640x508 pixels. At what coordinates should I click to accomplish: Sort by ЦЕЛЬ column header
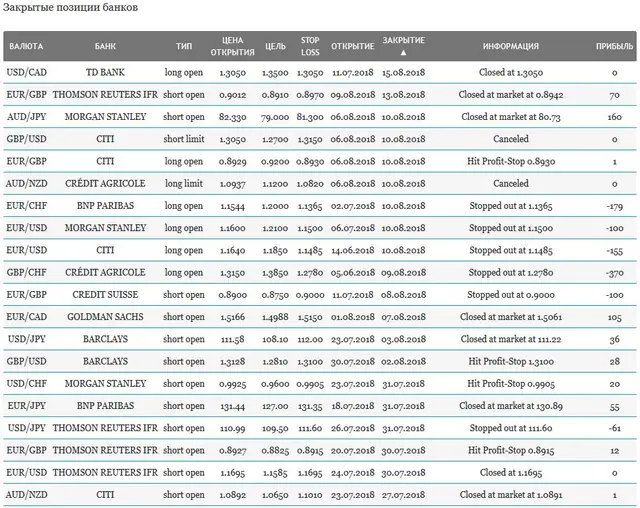[x=275, y=46]
